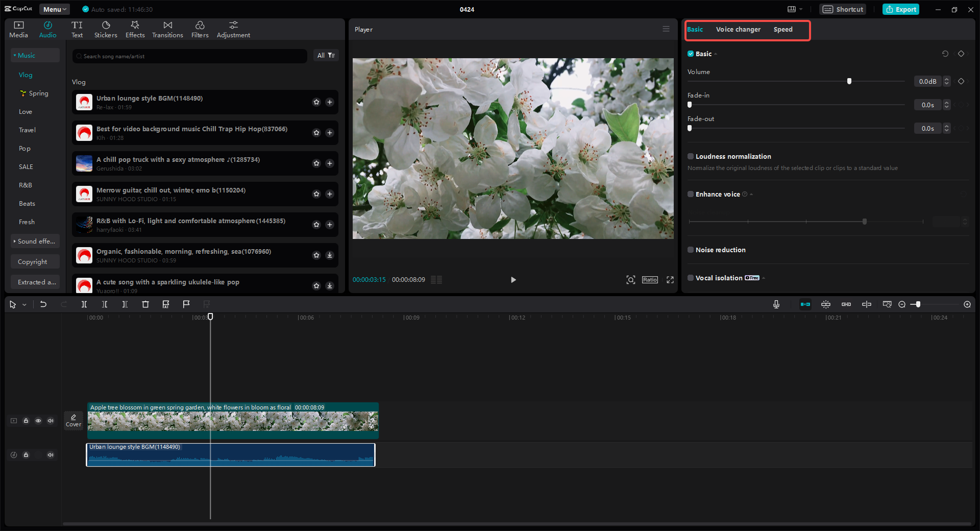Image resolution: width=980 pixels, height=531 pixels.
Task: Toggle main track magnet snapping
Action: (x=805, y=304)
